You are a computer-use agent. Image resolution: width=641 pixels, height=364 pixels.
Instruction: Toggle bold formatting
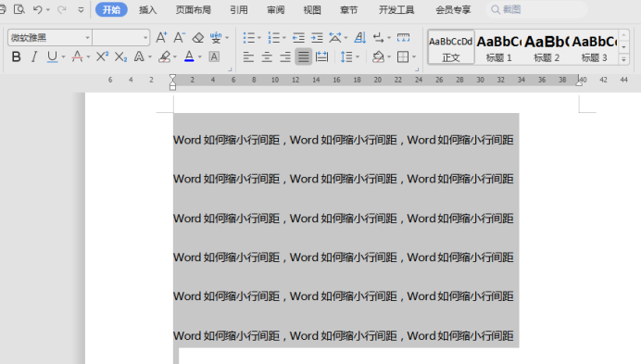coord(16,56)
